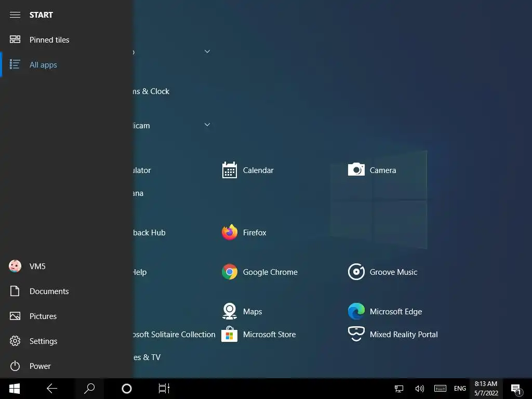Launch the Camera app
Screen dimensions: 532x399
[x=372, y=170]
